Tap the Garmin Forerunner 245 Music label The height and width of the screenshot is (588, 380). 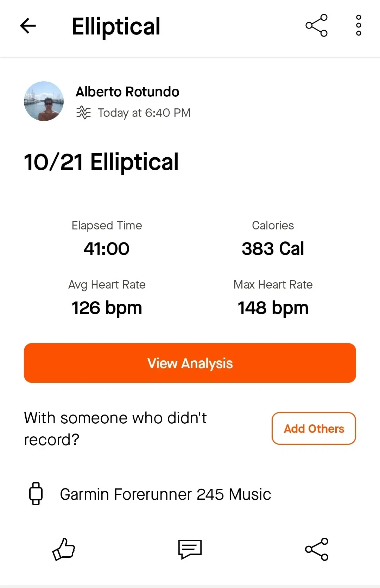click(165, 494)
